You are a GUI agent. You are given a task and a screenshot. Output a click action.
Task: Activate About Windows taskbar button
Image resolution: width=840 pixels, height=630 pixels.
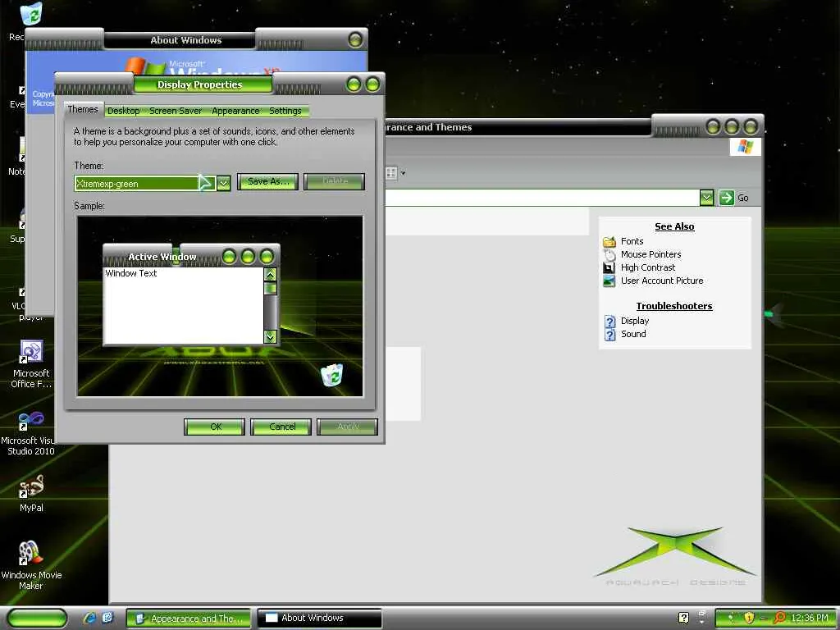(320, 619)
